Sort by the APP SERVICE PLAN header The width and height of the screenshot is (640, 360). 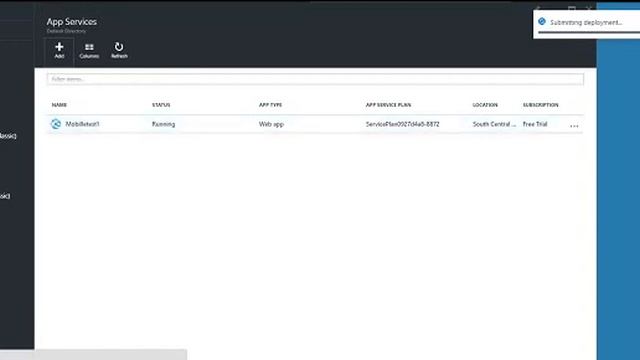click(388, 105)
